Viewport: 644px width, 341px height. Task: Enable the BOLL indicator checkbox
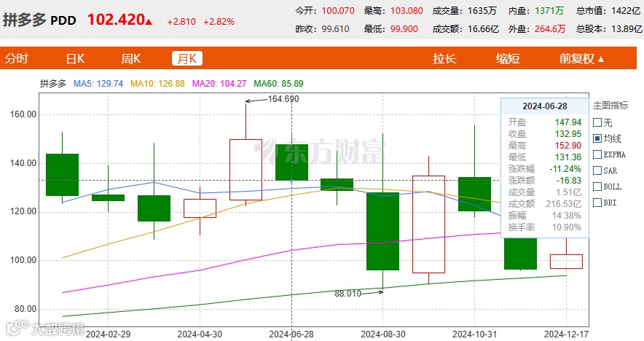tap(597, 187)
